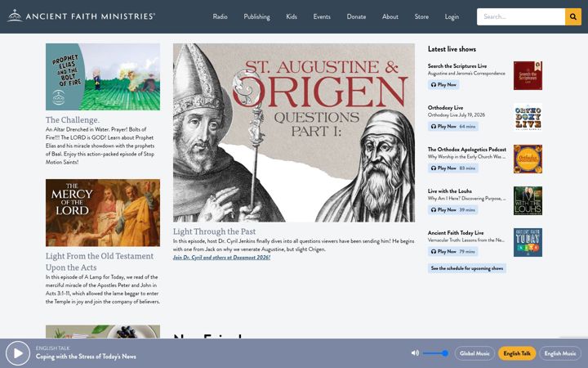Open the Live with the Louhs thumbnail
The height and width of the screenshot is (368, 588).
click(528, 200)
